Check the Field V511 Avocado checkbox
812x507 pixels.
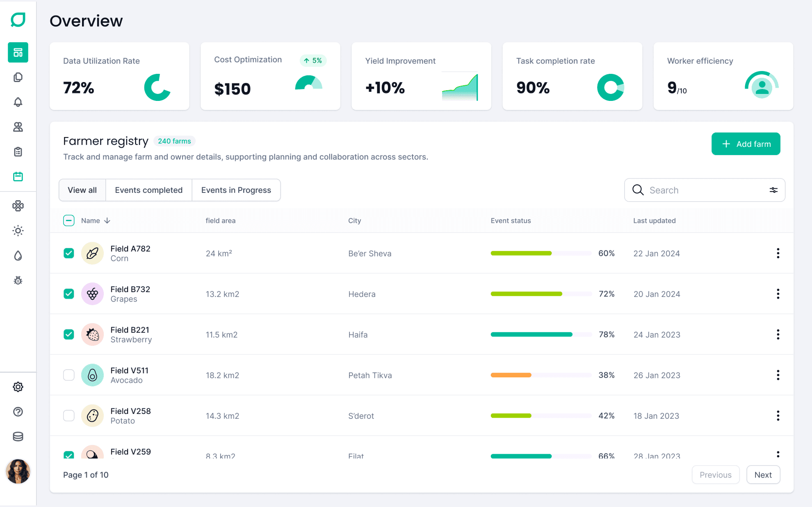pos(69,375)
